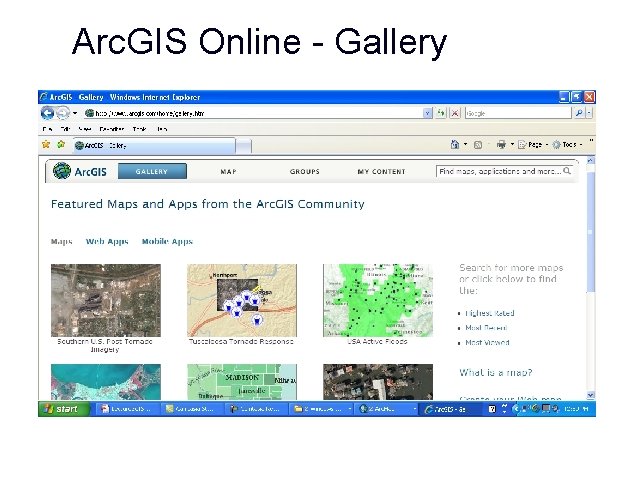Image resolution: width=640 pixels, height=480 pixels.
Task: Open the Home button dropdown arrow
Action: (465, 144)
